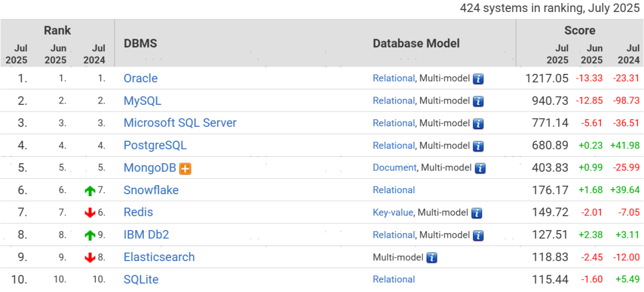The image size is (644, 292).
Task: Click Key-value model link for Redis
Action: coord(392,212)
